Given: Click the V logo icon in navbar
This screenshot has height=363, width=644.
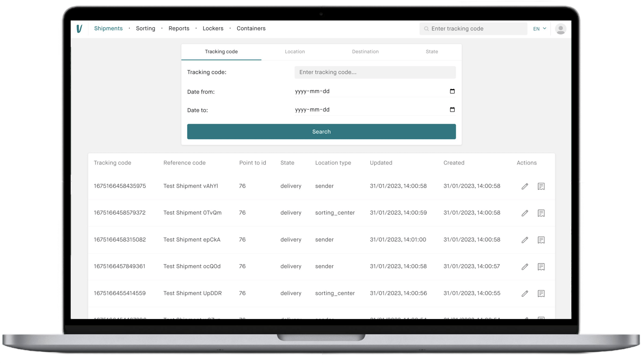Looking at the screenshot, I should pyautogui.click(x=79, y=28).
